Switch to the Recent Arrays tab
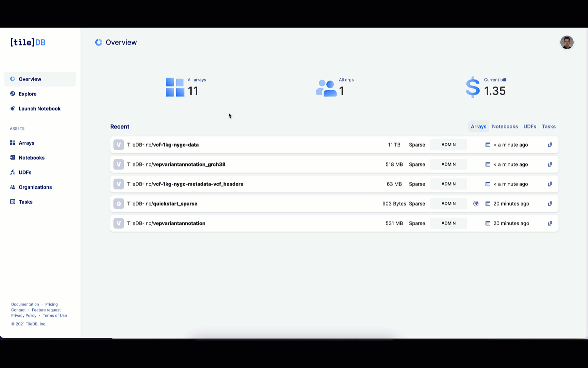Screen dimensions: 588x368 [478, 126]
